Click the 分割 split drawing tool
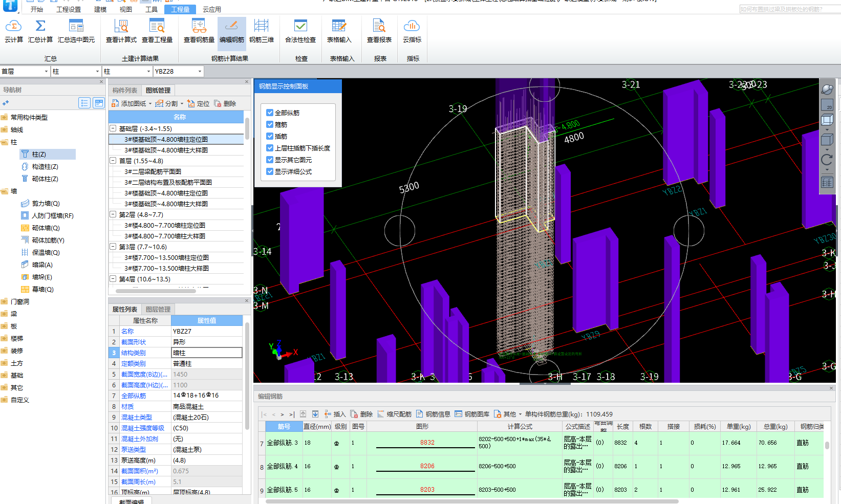Image resolution: width=841 pixels, height=504 pixels. [x=169, y=103]
